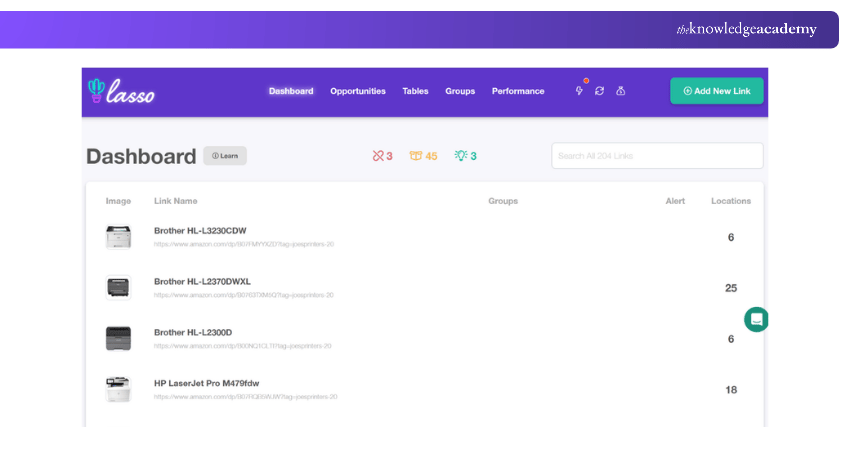This screenshot has height=450, width=850.
Task: Click the Amazon URL under Brother HL-L2300D
Action: [242, 346]
